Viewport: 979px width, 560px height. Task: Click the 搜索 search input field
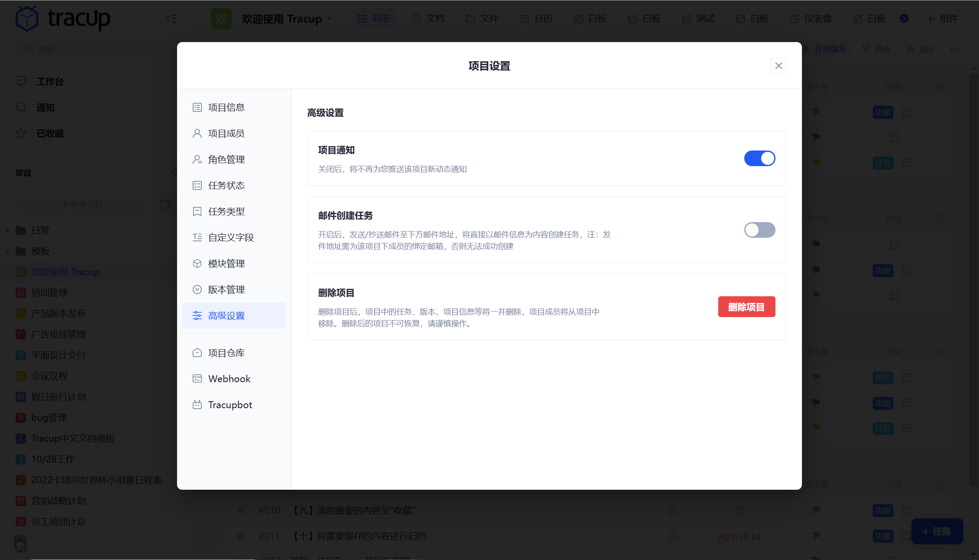pos(87,49)
